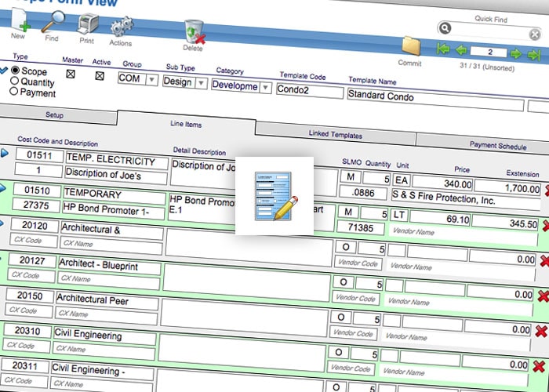Click the New record icon
549x392 pixels.
(x=20, y=20)
